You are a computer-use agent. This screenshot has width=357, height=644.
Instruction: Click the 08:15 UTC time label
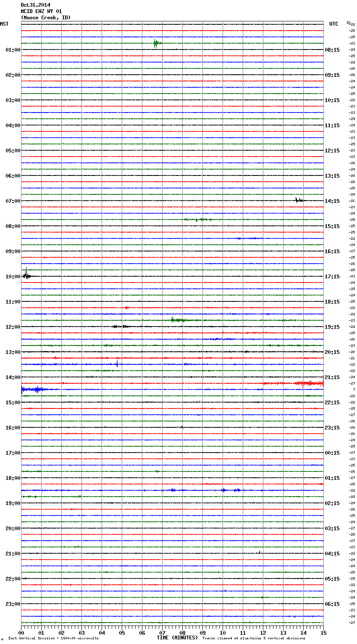[x=332, y=50]
